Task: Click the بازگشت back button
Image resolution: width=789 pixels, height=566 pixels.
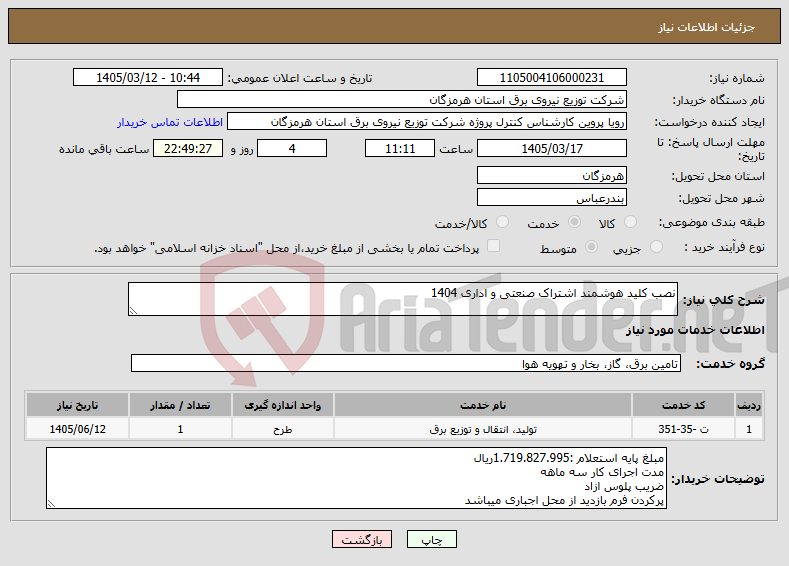Action: (x=362, y=539)
